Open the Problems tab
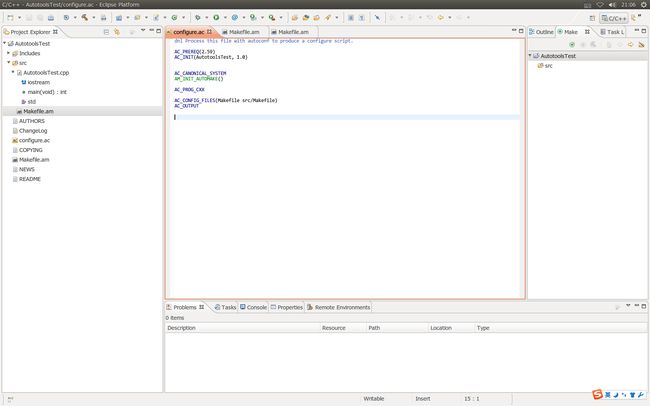 pos(185,307)
